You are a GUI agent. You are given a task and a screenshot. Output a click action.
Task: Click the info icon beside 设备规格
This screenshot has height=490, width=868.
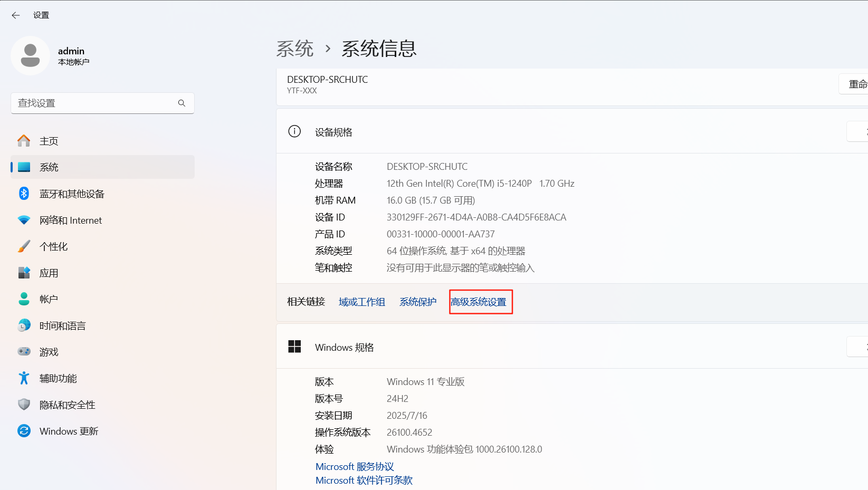click(x=294, y=131)
